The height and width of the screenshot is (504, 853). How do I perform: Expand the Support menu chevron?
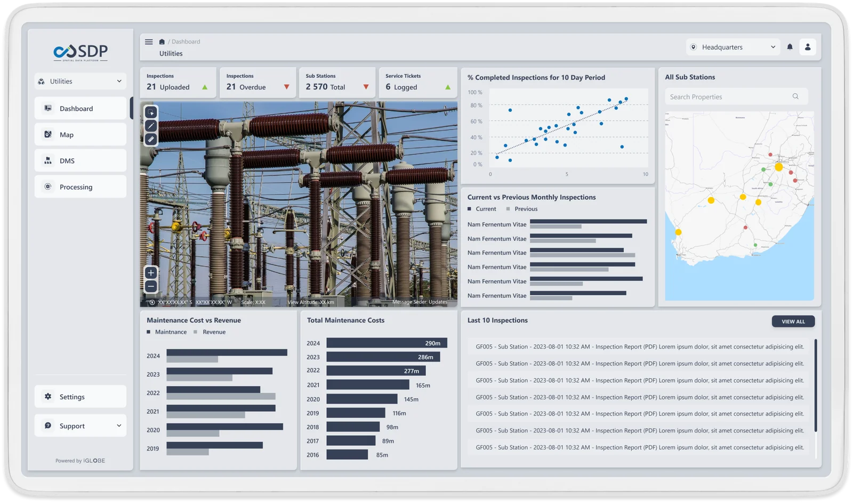(x=118, y=426)
